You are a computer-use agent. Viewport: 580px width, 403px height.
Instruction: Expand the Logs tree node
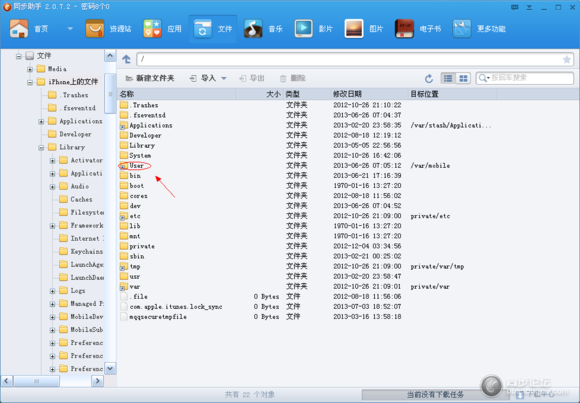tap(53, 291)
